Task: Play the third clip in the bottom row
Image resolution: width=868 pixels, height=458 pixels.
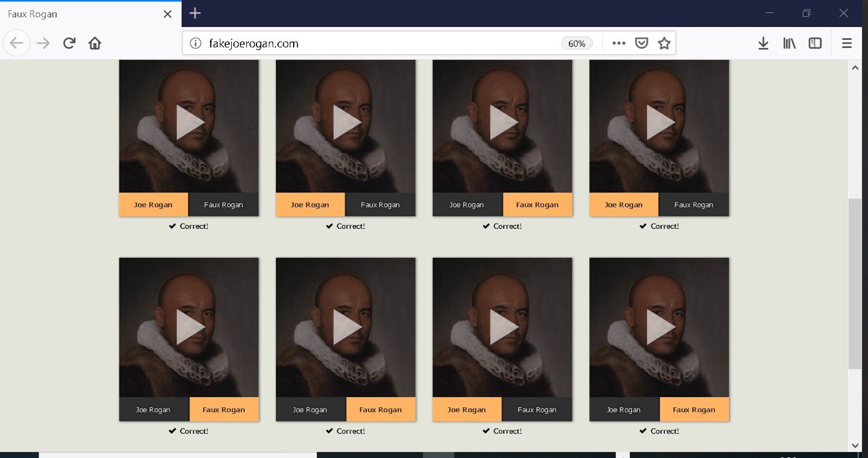Action: (502, 327)
